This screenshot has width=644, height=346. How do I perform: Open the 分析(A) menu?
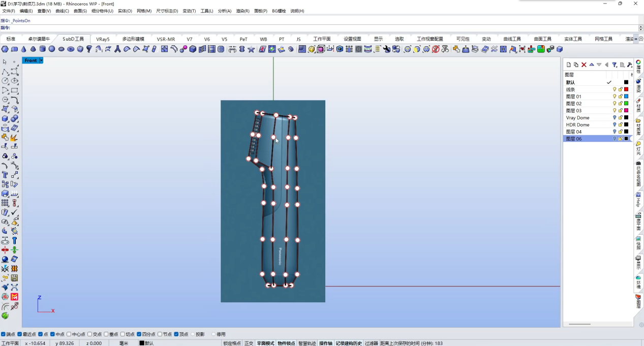tap(225, 11)
